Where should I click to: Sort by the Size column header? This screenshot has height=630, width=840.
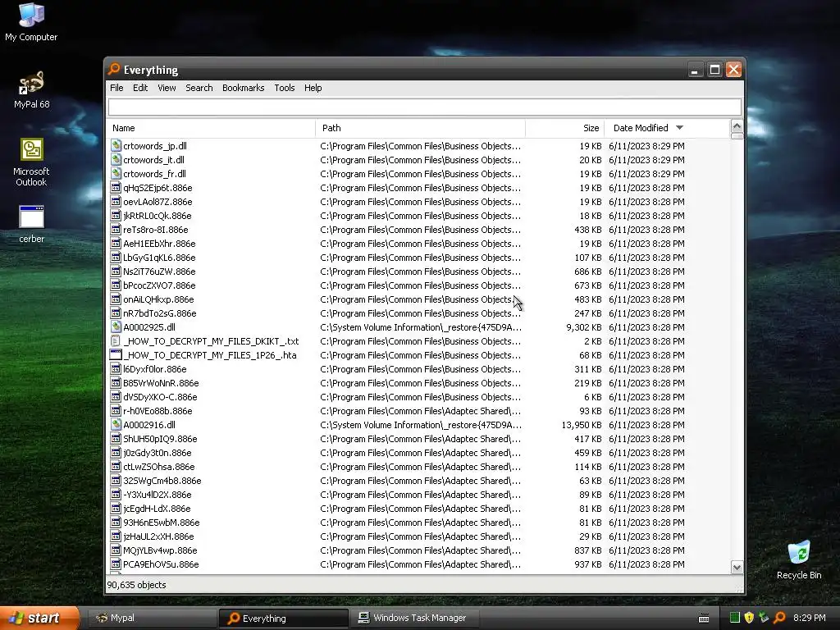pyautogui.click(x=565, y=128)
